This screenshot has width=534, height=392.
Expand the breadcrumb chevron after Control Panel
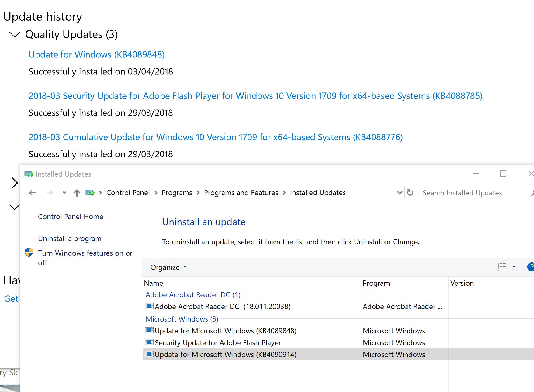pos(156,193)
